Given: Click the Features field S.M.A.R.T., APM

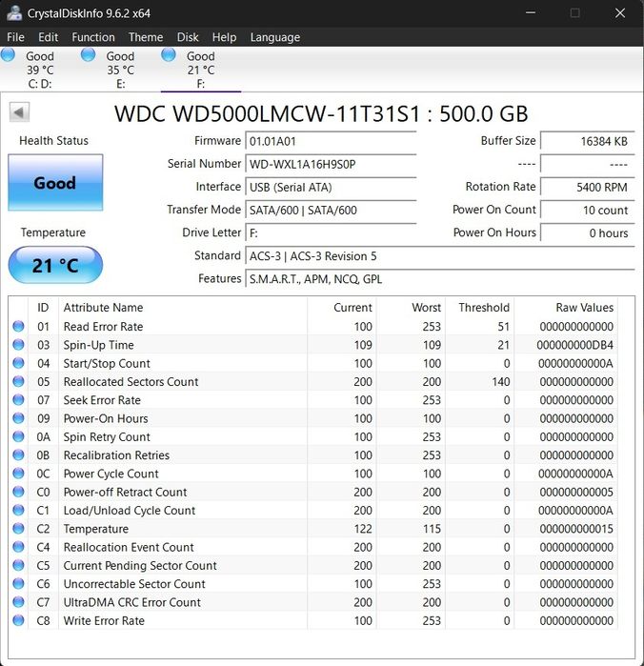Looking at the screenshot, I should [440, 279].
